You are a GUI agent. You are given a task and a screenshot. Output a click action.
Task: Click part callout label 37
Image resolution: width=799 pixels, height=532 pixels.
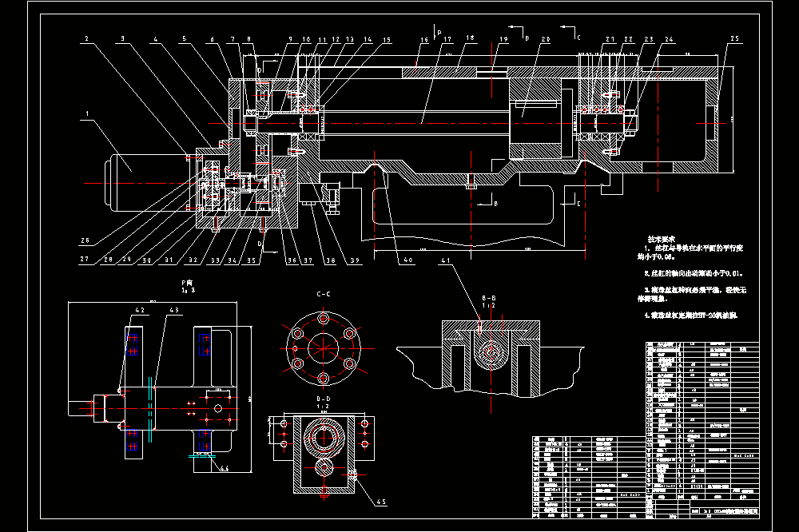[308, 260]
